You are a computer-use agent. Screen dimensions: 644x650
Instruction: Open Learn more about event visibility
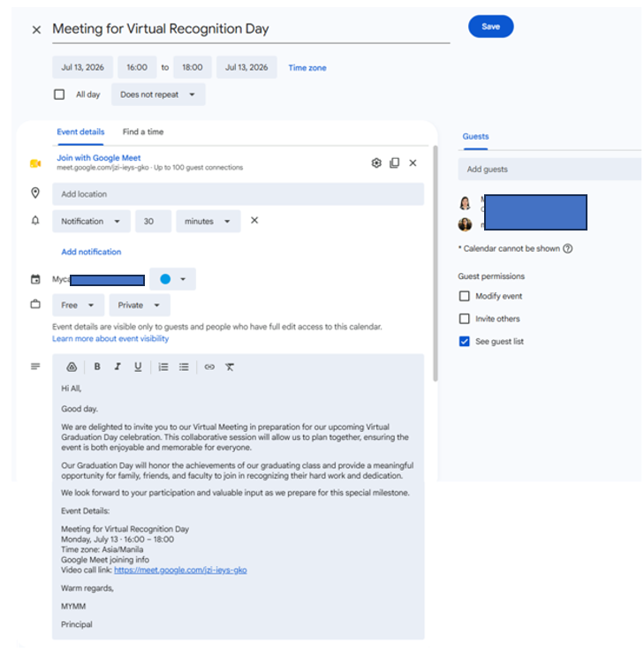point(110,338)
